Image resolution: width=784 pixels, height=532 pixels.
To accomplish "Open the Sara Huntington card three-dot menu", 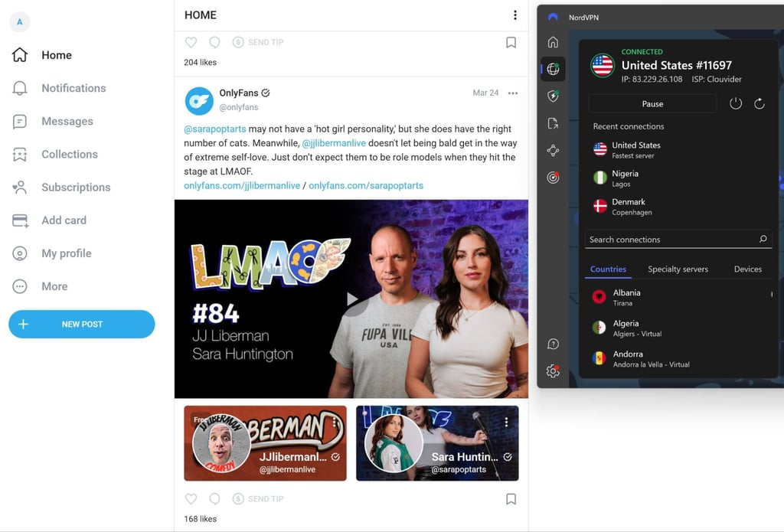I will click(x=507, y=423).
